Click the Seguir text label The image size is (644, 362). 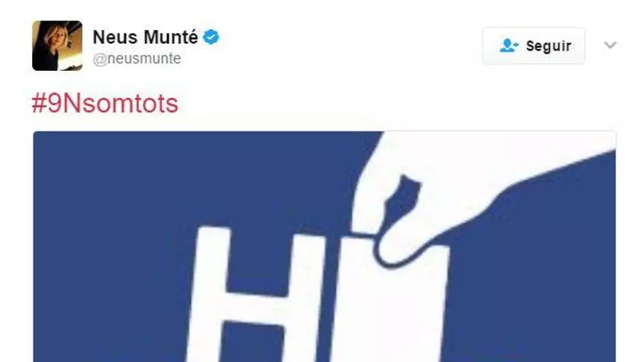(x=549, y=46)
